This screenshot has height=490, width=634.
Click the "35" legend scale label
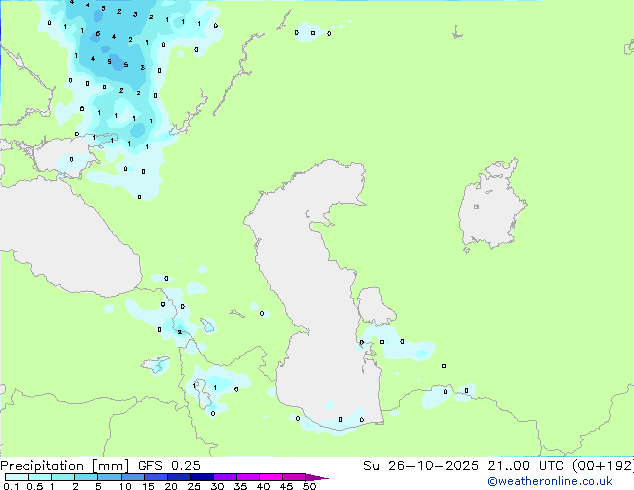click(240, 486)
